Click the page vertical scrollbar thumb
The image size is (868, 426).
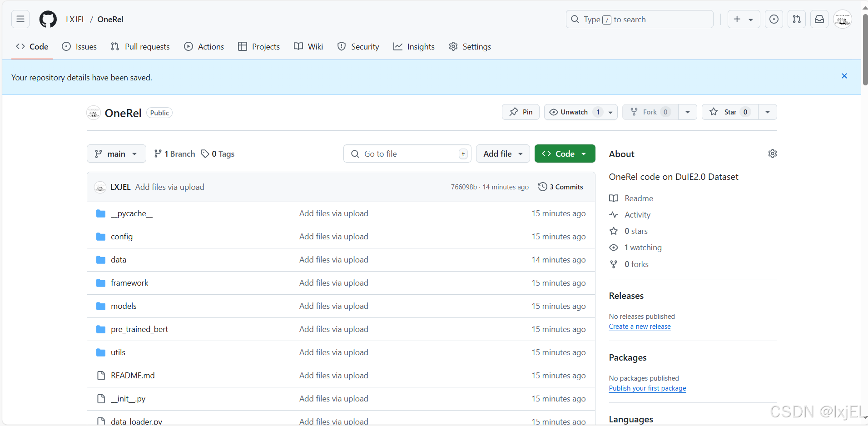tap(865, 49)
